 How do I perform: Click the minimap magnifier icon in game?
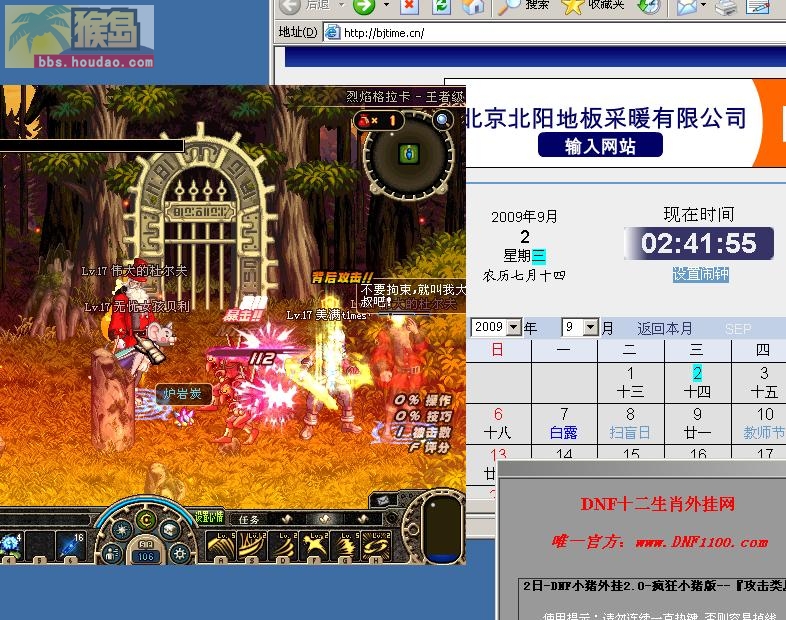click(442, 119)
